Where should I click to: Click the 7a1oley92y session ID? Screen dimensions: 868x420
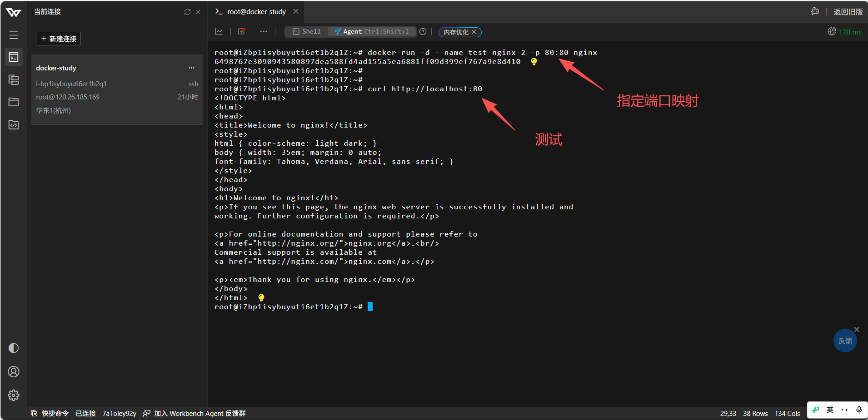(119, 413)
